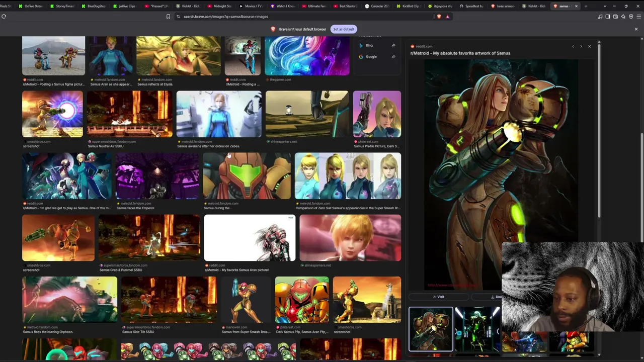644x362 pixels.
Task: Click the large Samus artwork preview image
Action: [x=501, y=175]
